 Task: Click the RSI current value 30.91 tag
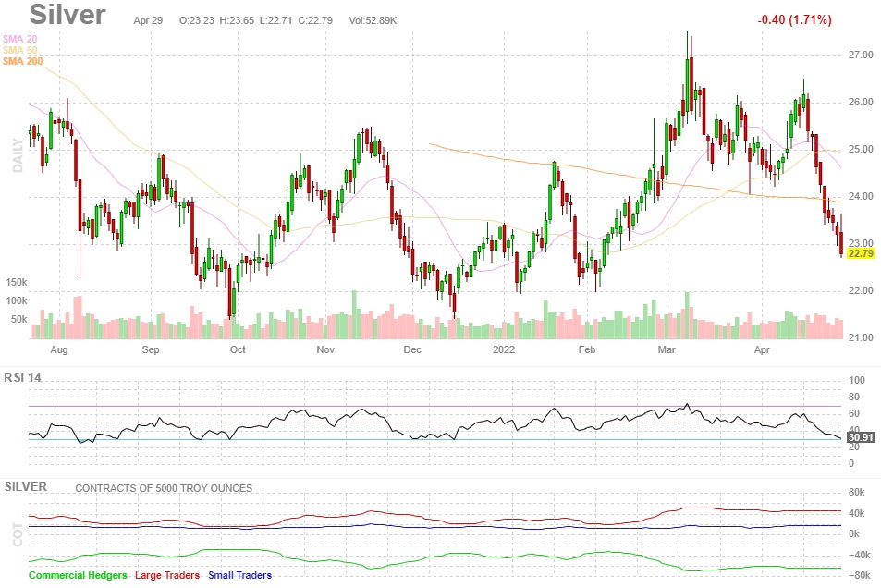[861, 437]
